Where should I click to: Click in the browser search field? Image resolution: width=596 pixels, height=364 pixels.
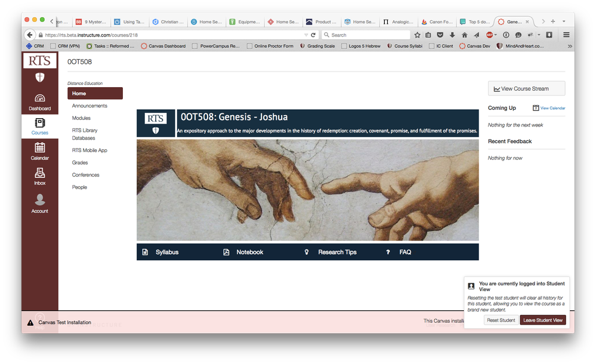[x=366, y=35]
